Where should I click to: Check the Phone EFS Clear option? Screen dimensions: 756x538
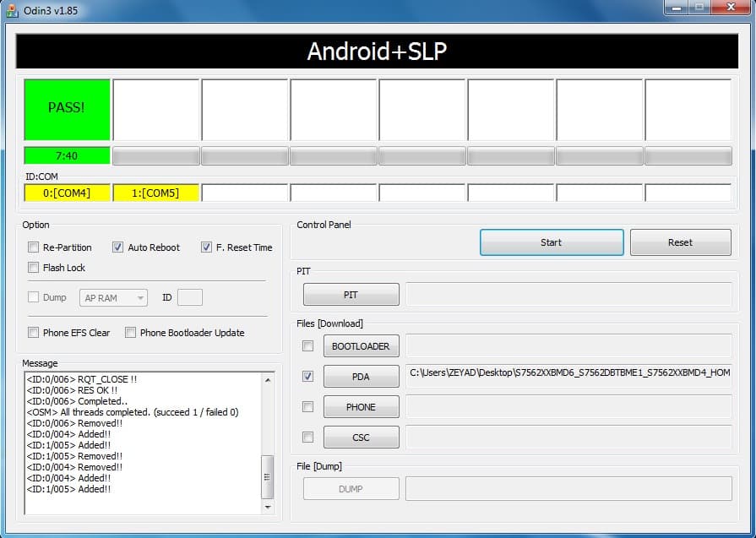tap(33, 333)
